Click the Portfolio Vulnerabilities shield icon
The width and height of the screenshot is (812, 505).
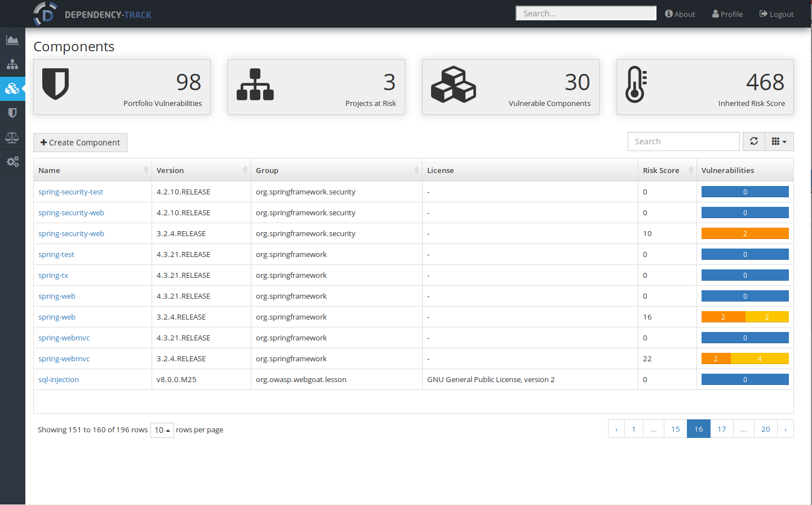55,84
